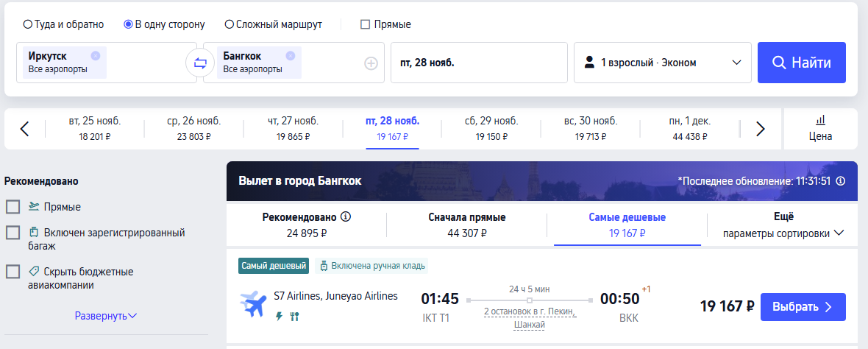868x349 pixels.
Task: Click the arrival time 00:50
Action: point(620,299)
